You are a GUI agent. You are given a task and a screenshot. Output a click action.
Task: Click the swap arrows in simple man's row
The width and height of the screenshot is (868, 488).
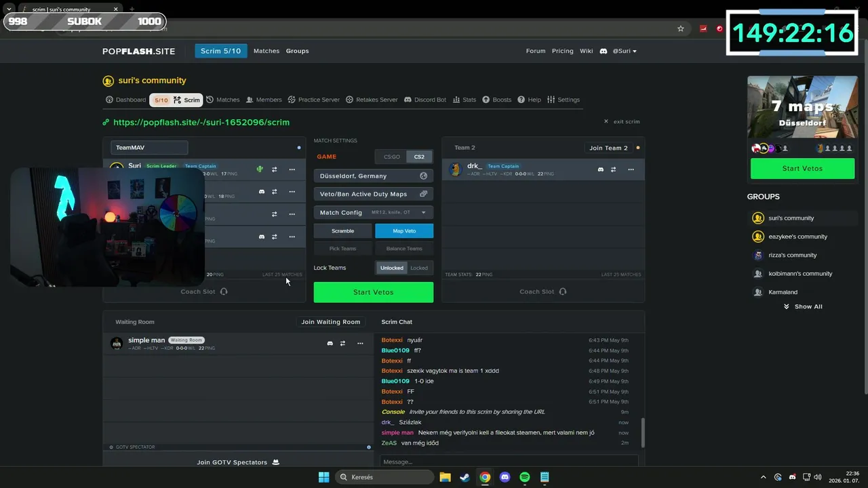pos(342,344)
